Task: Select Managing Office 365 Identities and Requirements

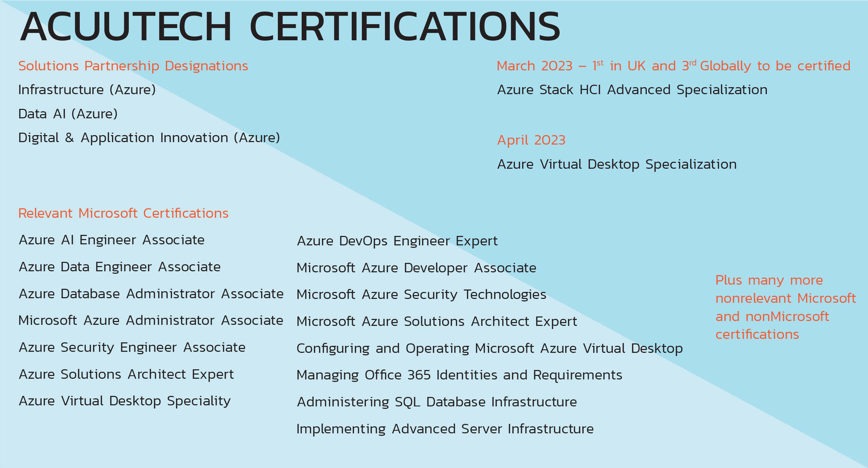Action: [459, 375]
